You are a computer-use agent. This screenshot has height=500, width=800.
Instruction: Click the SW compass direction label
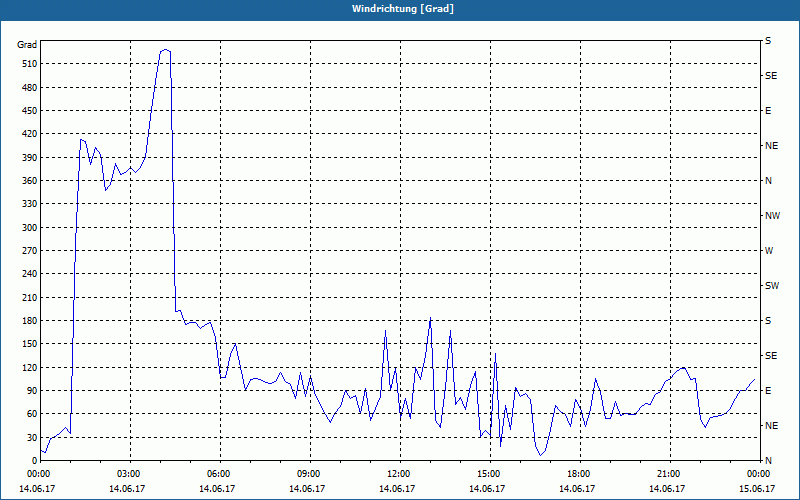click(772, 286)
